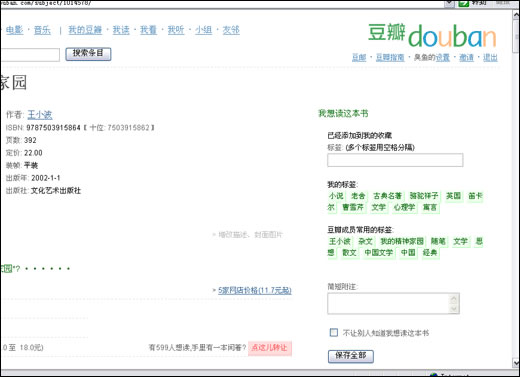Screen dimensions: 520x377
Task: Add my tag 曹雪芹
Action: click(353, 207)
